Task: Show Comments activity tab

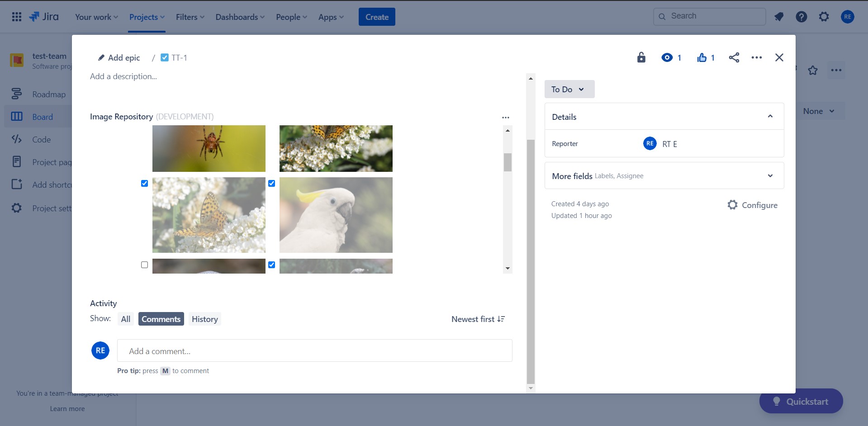Action: click(161, 319)
